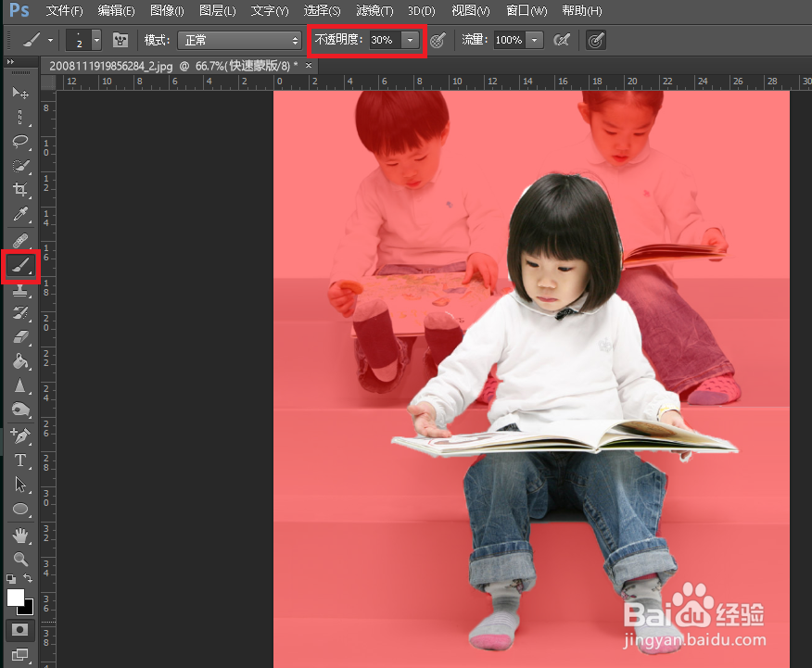Open the 视图(V) menu

pyautogui.click(x=470, y=10)
